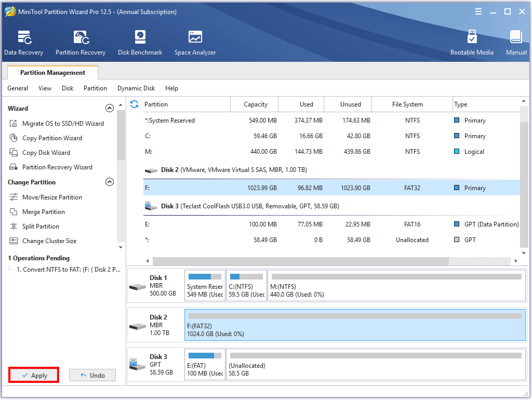Click the Copy Disk Wizard icon
This screenshot has height=400, width=532.
click(x=13, y=153)
